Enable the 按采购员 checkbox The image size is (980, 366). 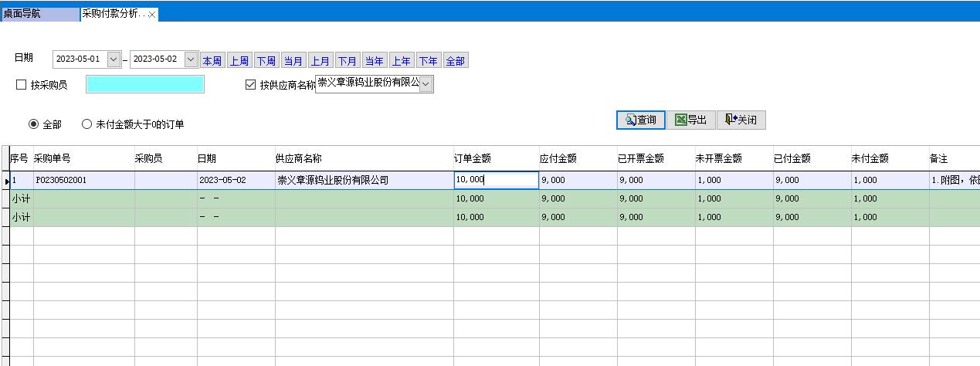click(x=22, y=85)
